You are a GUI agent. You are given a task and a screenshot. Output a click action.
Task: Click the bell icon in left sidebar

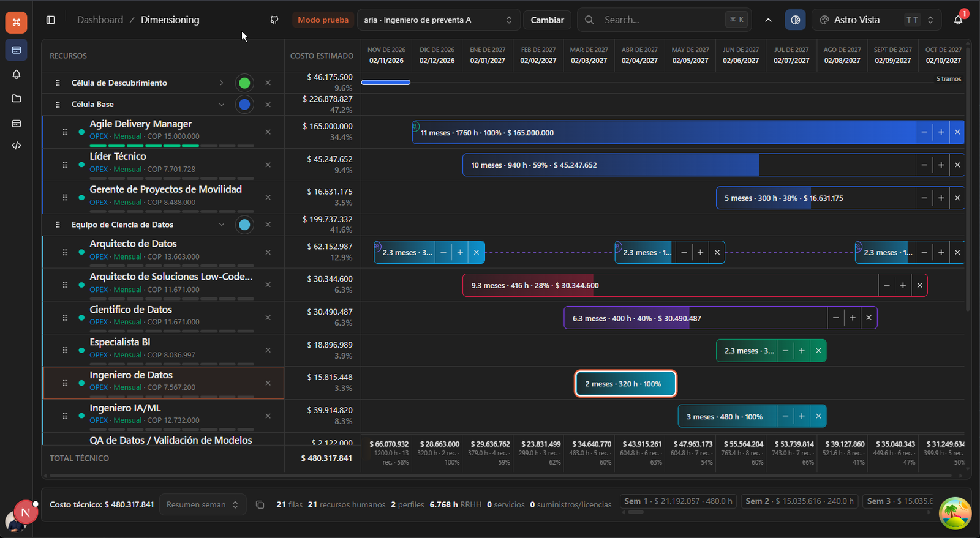point(17,74)
